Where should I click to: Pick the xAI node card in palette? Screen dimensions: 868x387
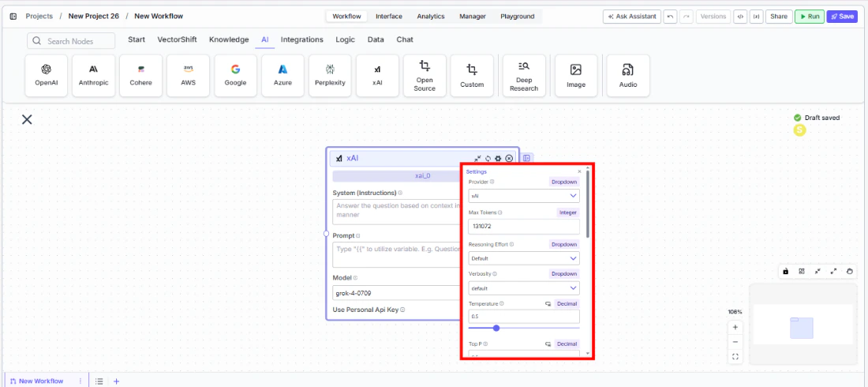377,75
